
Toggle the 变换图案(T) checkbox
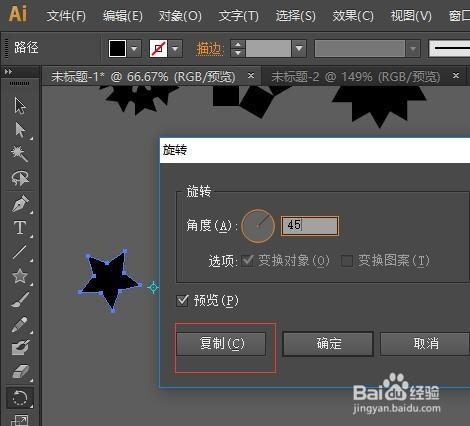(x=347, y=260)
